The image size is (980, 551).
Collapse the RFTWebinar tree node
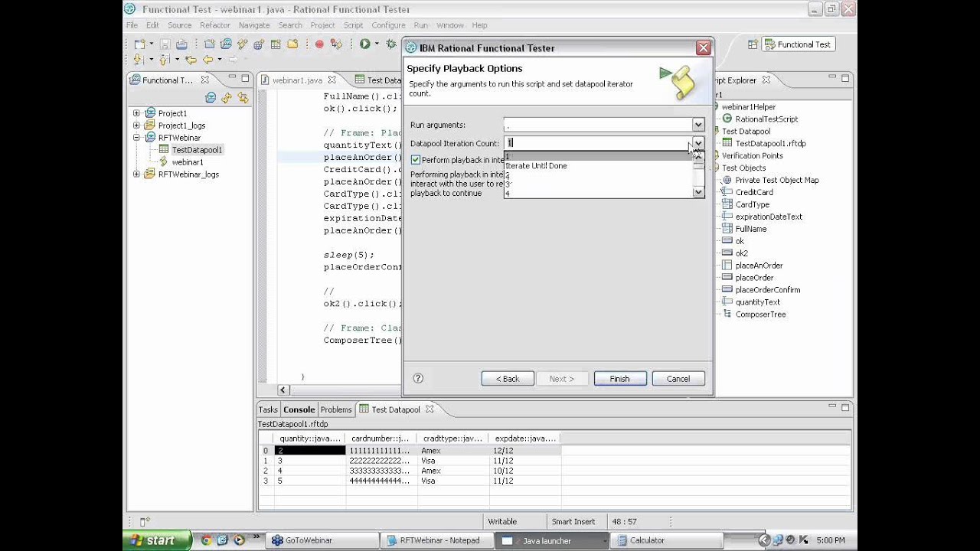pyautogui.click(x=136, y=138)
